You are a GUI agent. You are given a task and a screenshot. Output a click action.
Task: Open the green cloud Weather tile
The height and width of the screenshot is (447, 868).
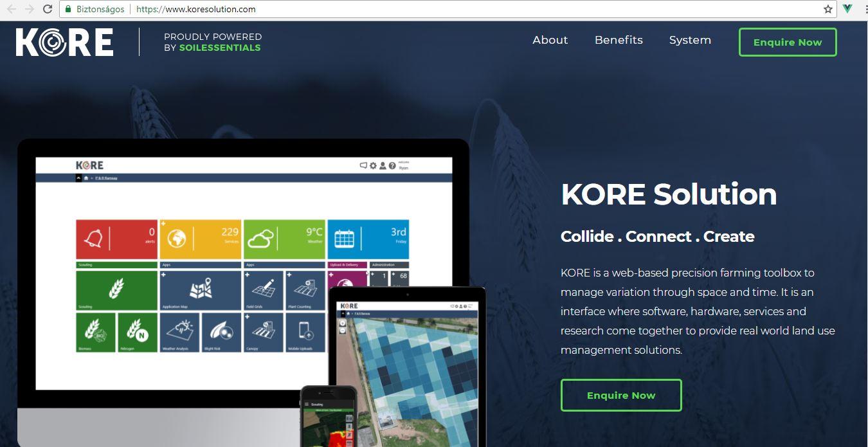pos(284,239)
